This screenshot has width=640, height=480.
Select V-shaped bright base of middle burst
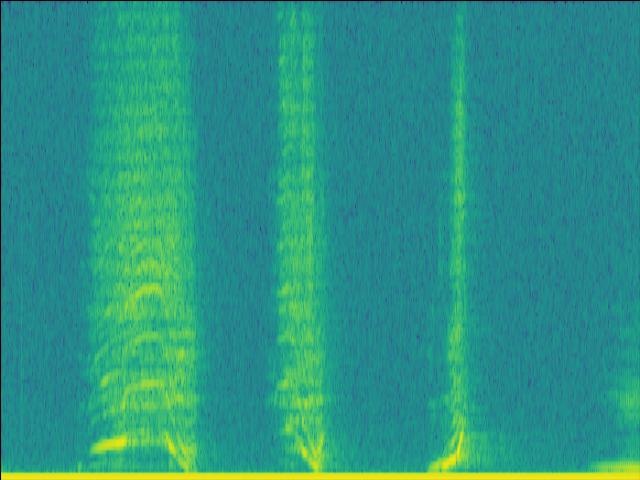click(308, 452)
